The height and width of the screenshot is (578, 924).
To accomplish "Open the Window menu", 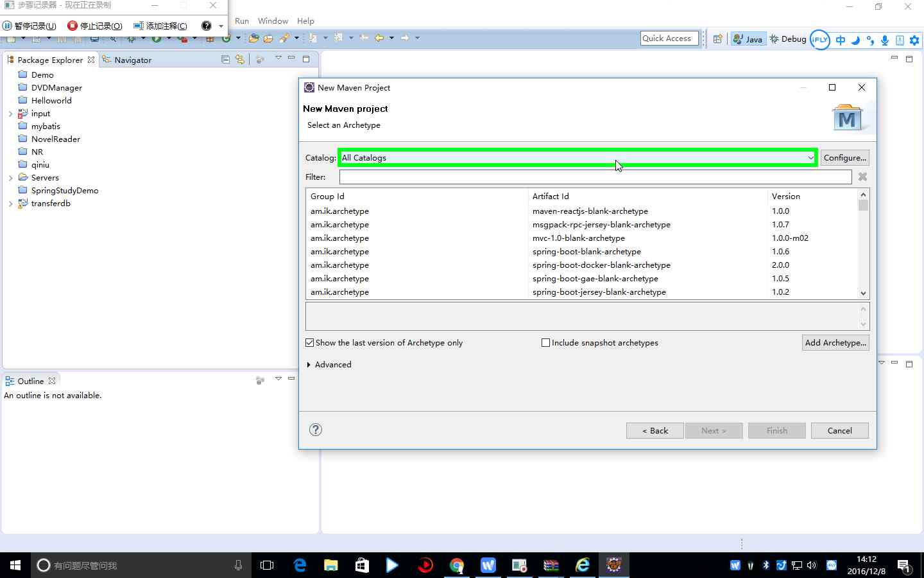I will (273, 21).
